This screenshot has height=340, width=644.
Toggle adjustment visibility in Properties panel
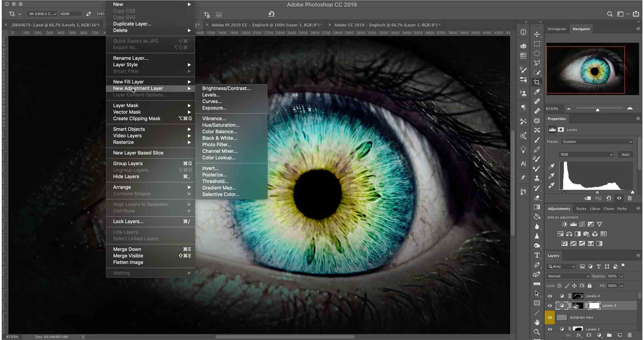click(619, 198)
